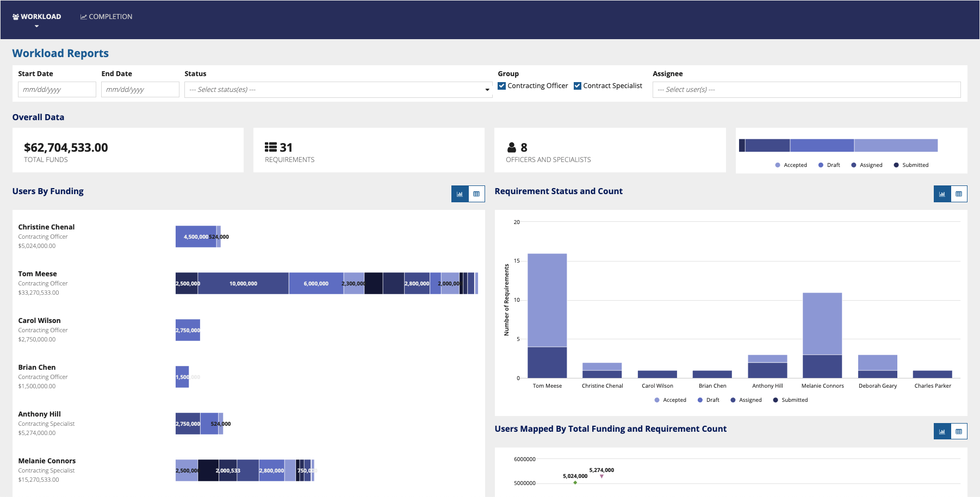Screen dimensions: 980x497
Task: Select the Christine Chenal name in funding list
Action: [46, 227]
